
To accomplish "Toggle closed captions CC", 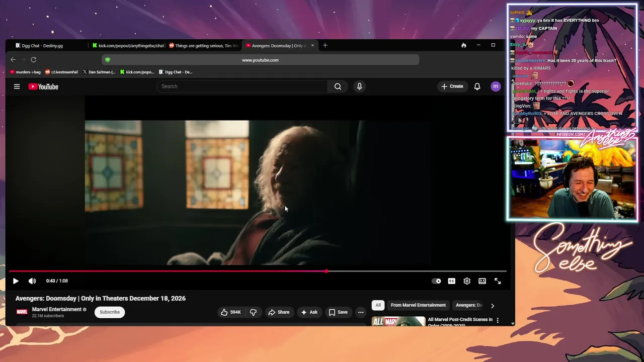I will coord(452,281).
